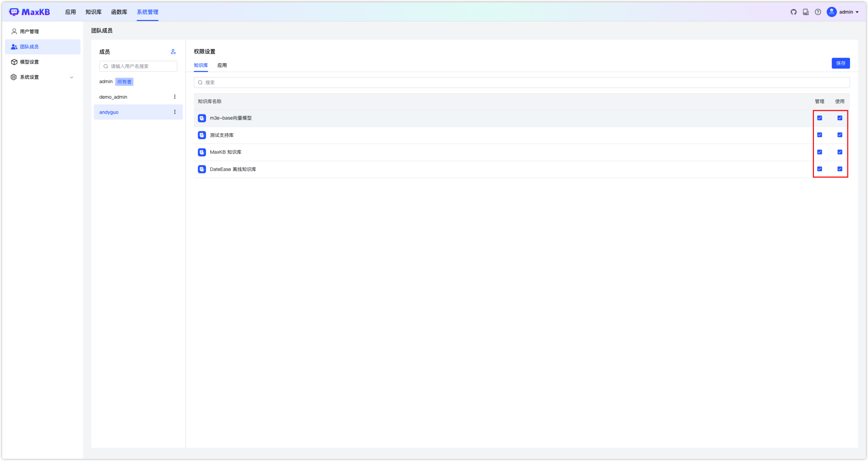The width and height of the screenshot is (868, 461).
Task: Click the 测试支持库 knowledge base icon
Action: click(202, 135)
